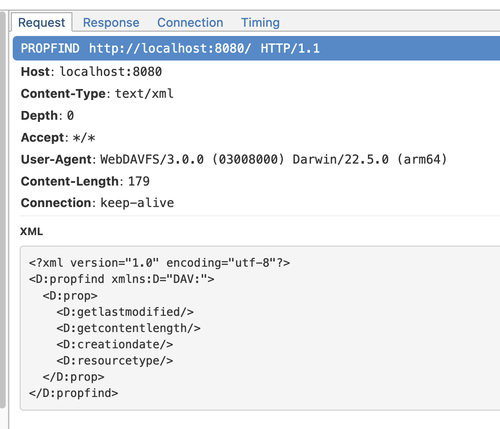Select the User-Agent header row
Screen dimensions: 500x429
pos(256,159)
